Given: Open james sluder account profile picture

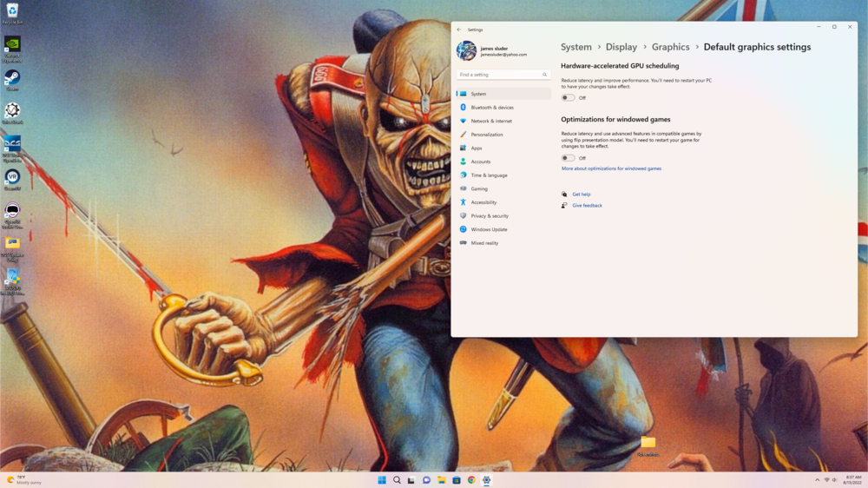Looking at the screenshot, I should tap(466, 51).
